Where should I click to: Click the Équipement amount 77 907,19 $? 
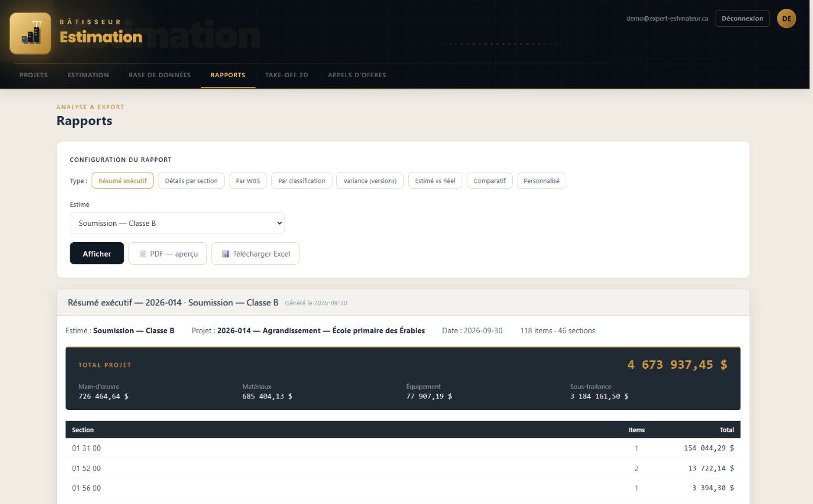point(429,396)
